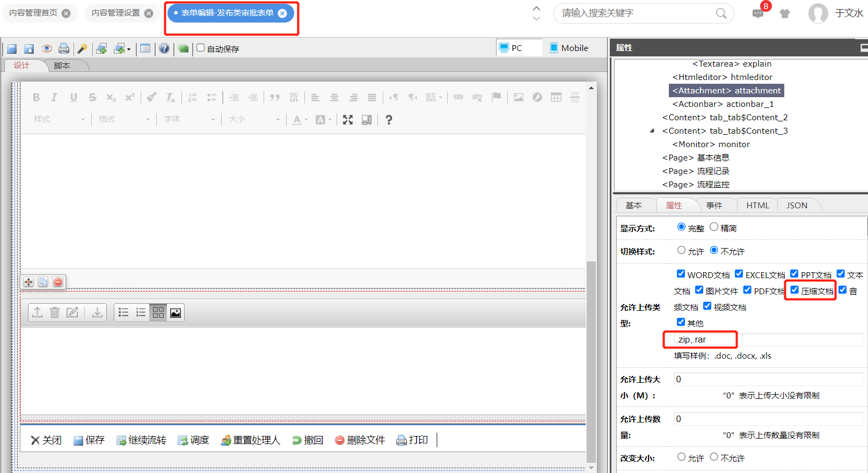Open the 大小 font size dropdown
Image resolution: width=868 pixels, height=473 pixels.
[254, 119]
